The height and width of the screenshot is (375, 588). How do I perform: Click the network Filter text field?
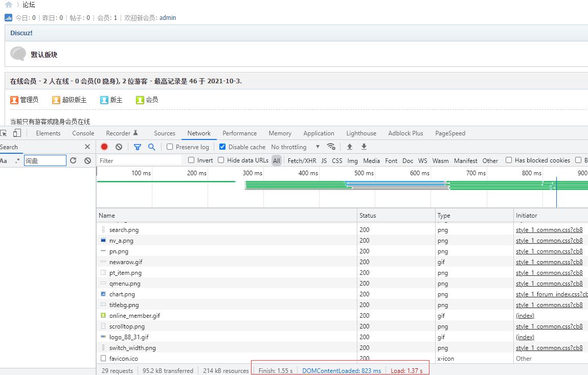point(140,161)
